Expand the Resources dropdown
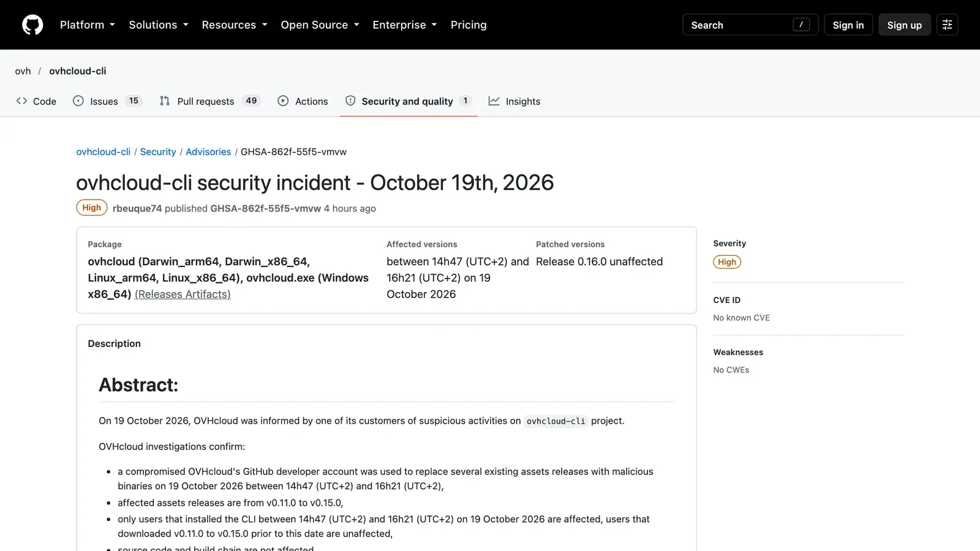Image resolution: width=980 pixels, height=551 pixels. click(x=235, y=25)
